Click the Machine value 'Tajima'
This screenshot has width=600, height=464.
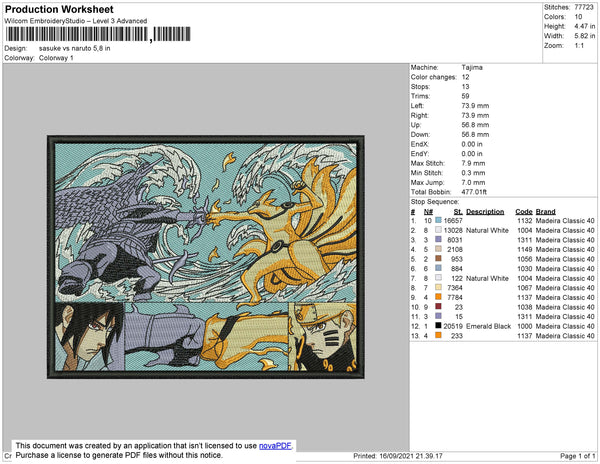472,67
